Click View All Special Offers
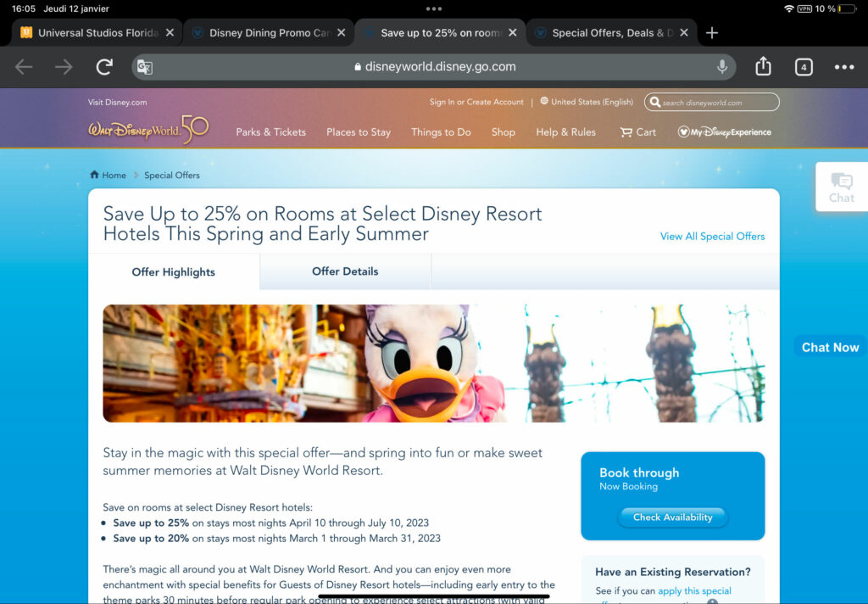This screenshot has width=868, height=604. coord(712,236)
